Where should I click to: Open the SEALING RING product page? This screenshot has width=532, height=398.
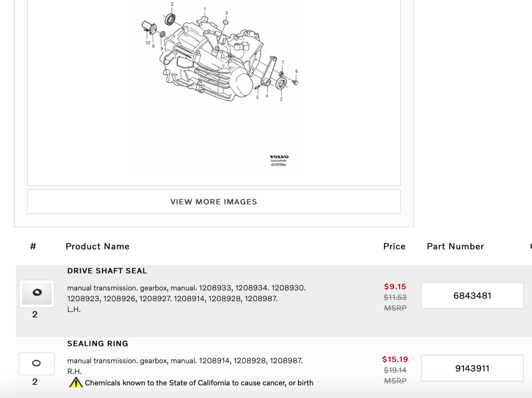coord(98,343)
